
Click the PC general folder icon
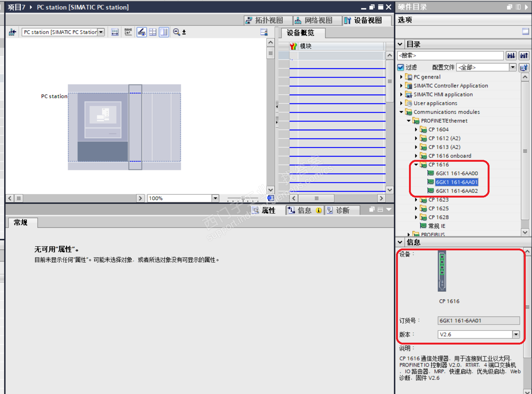coord(409,77)
